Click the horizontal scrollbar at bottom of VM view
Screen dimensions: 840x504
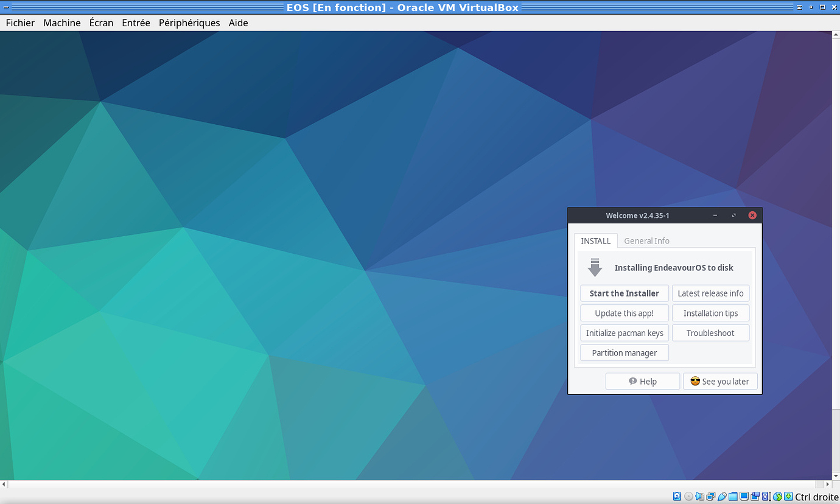pos(416,485)
